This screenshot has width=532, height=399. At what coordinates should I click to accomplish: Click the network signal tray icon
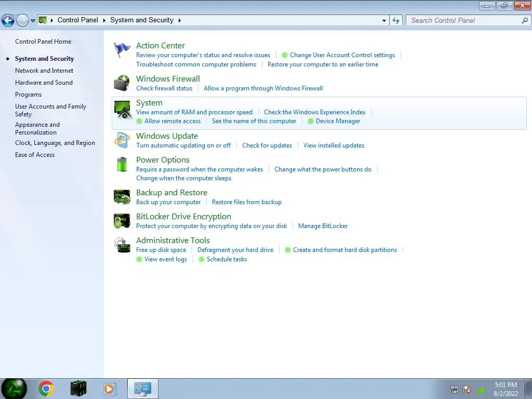481,390
